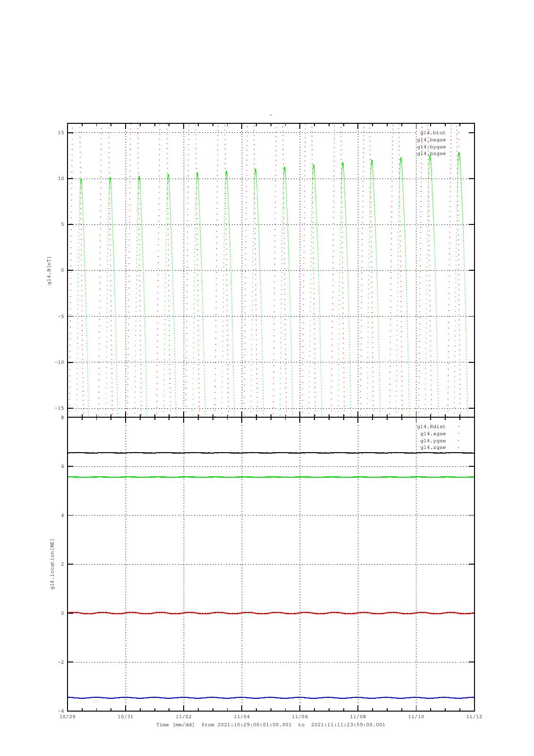Screen dimensions: 534x756
Task: Click the g14.B[nT] vertical axis title
Action: 49,270
